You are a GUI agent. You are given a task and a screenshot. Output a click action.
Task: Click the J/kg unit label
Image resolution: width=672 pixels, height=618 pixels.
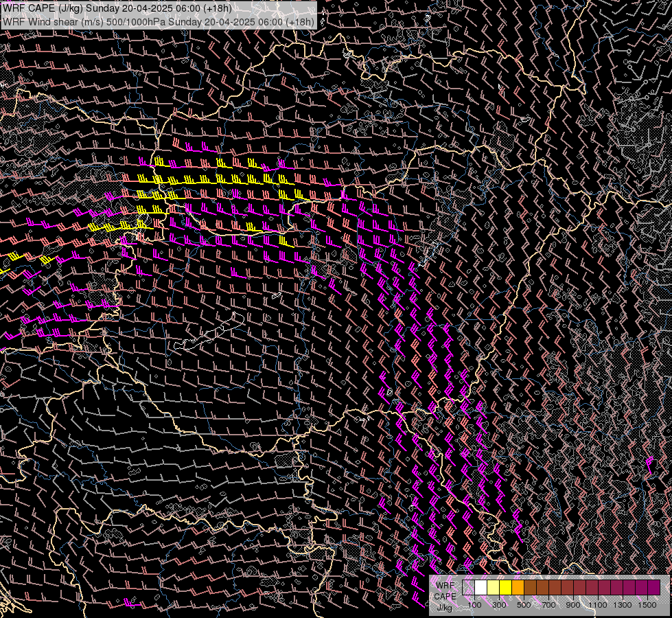point(444,607)
